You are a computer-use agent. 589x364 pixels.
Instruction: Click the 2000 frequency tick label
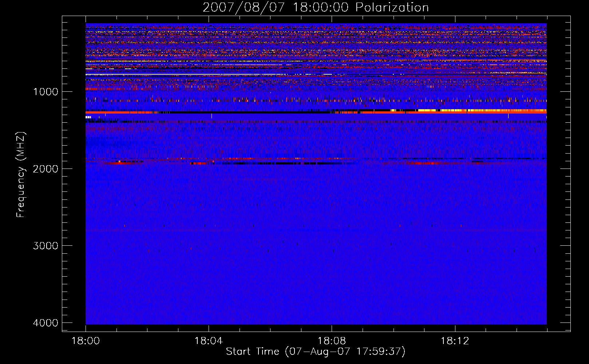[x=46, y=169]
